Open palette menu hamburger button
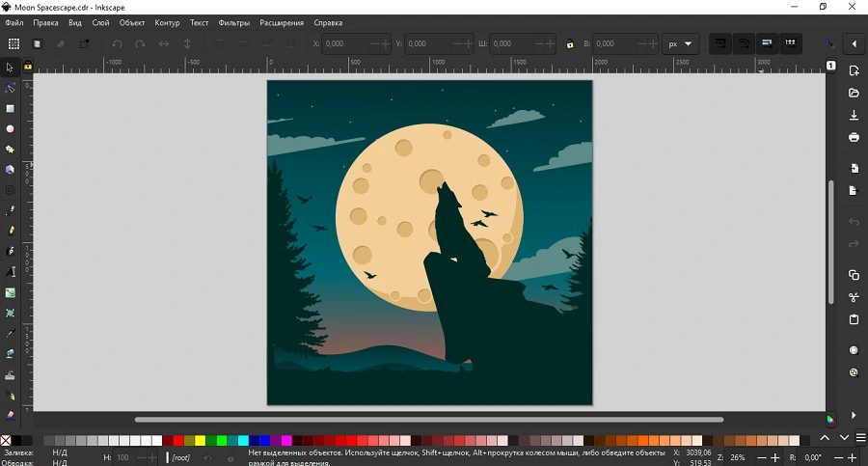 coord(861,438)
